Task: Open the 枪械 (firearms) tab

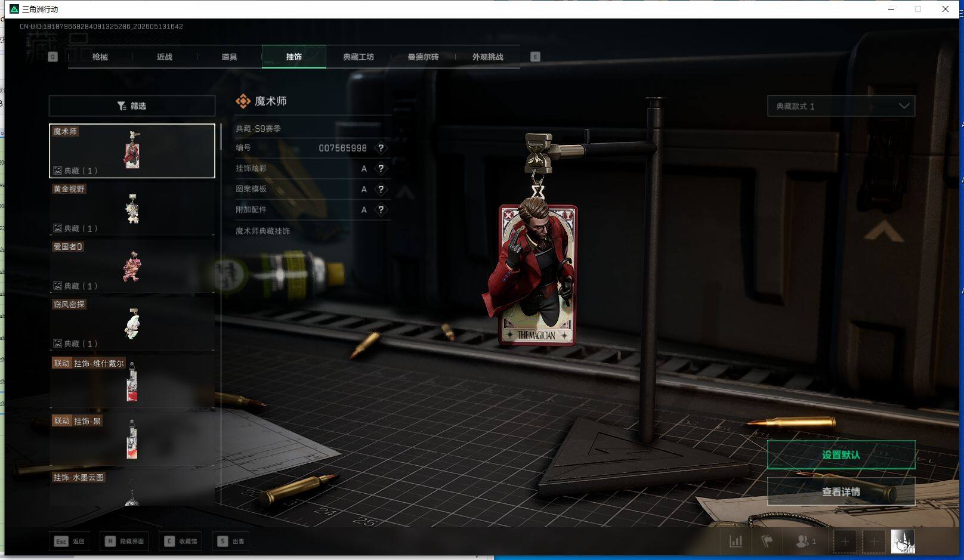Action: [100, 57]
